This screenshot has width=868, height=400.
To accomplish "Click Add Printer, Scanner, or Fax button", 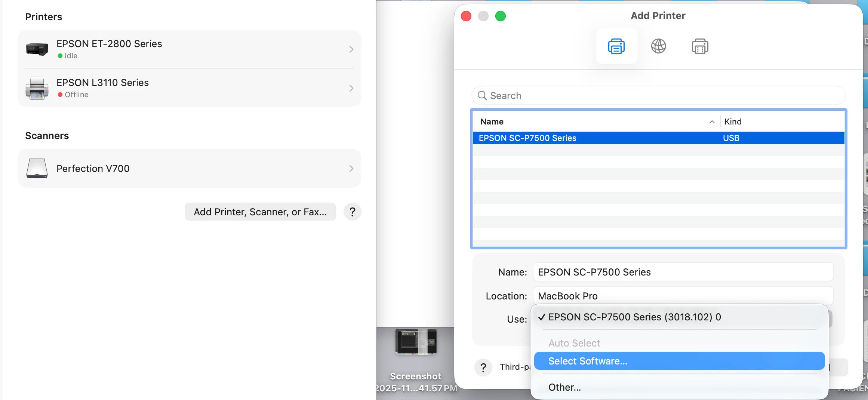I will click(x=260, y=212).
